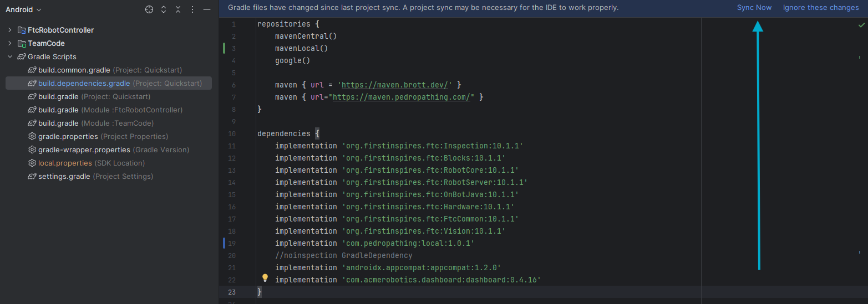Open the project panel options kebab menu

point(192,9)
